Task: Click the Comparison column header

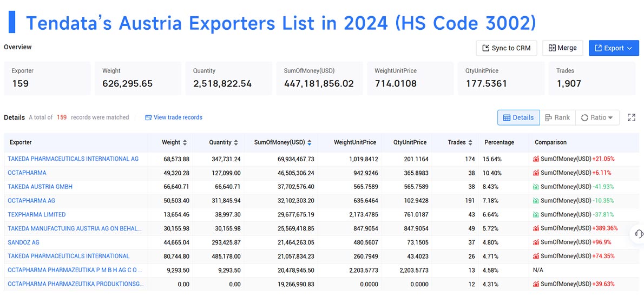Action: (550, 142)
